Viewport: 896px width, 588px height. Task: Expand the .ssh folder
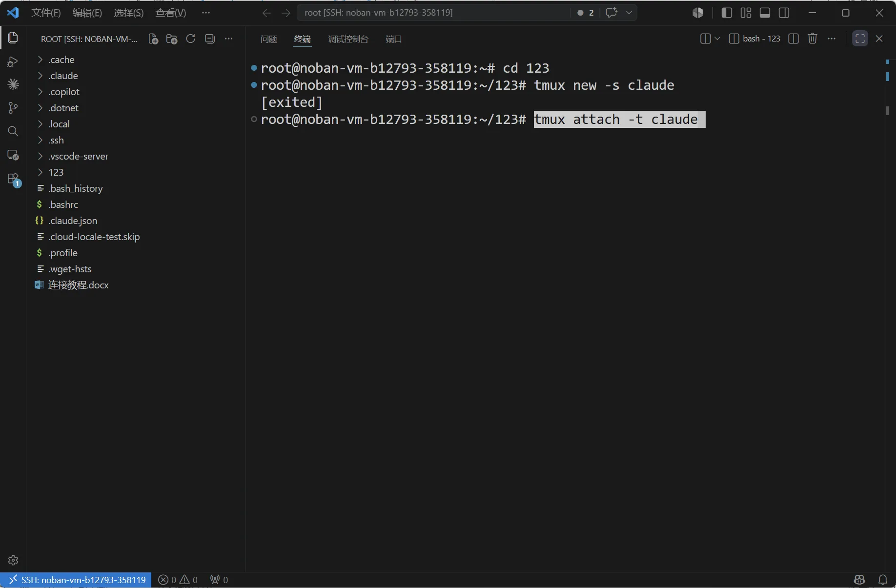point(135,140)
